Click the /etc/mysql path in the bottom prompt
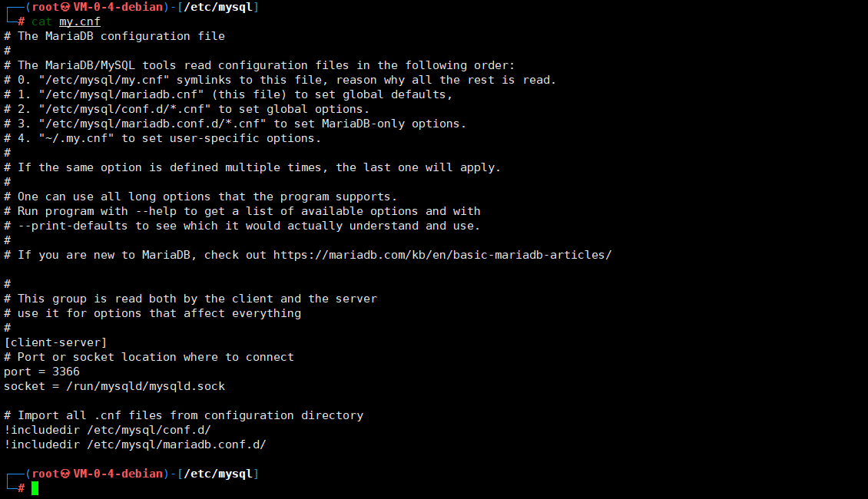Screen dimensions: 868x499 [x=218, y=474]
